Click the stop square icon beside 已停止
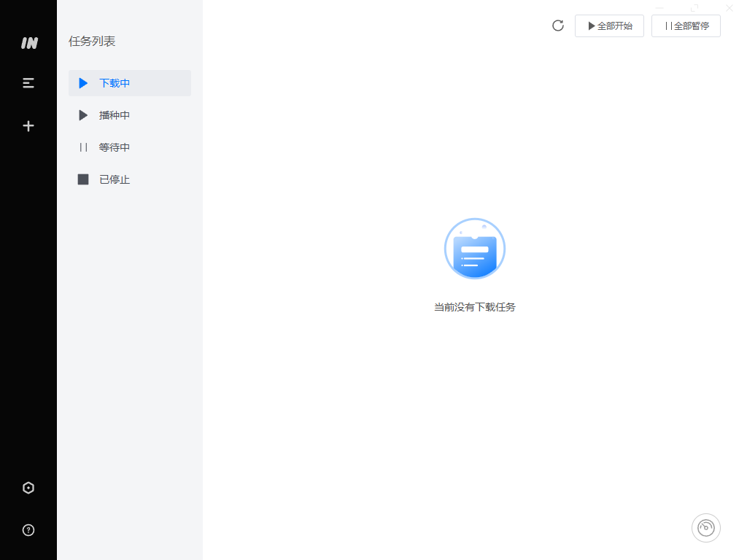Image resolution: width=747 pixels, height=560 pixels. (x=83, y=179)
